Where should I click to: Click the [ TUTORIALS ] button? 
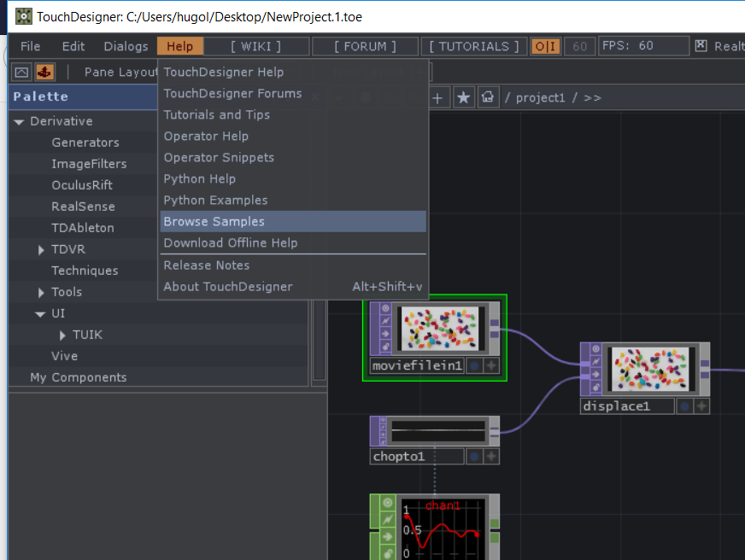click(x=474, y=46)
